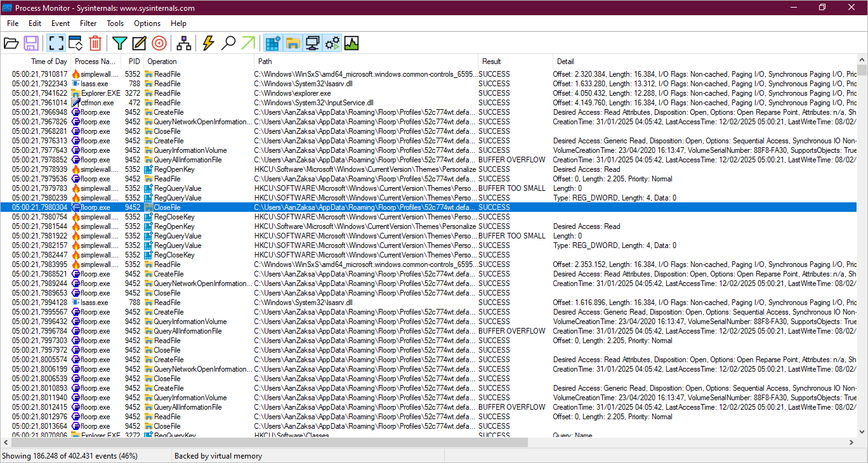
Task: Click RegQueryValue in the 05:00:21,7982157 row
Action: click(178, 245)
